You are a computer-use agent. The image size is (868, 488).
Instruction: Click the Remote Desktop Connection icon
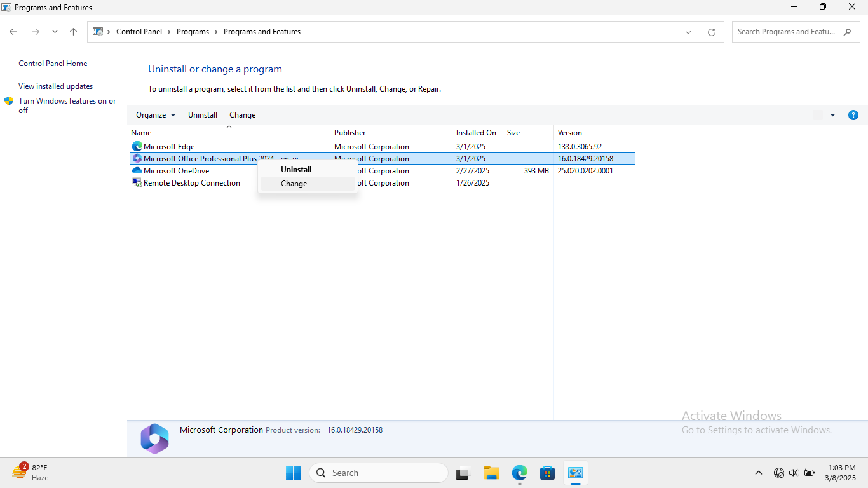[137, 183]
